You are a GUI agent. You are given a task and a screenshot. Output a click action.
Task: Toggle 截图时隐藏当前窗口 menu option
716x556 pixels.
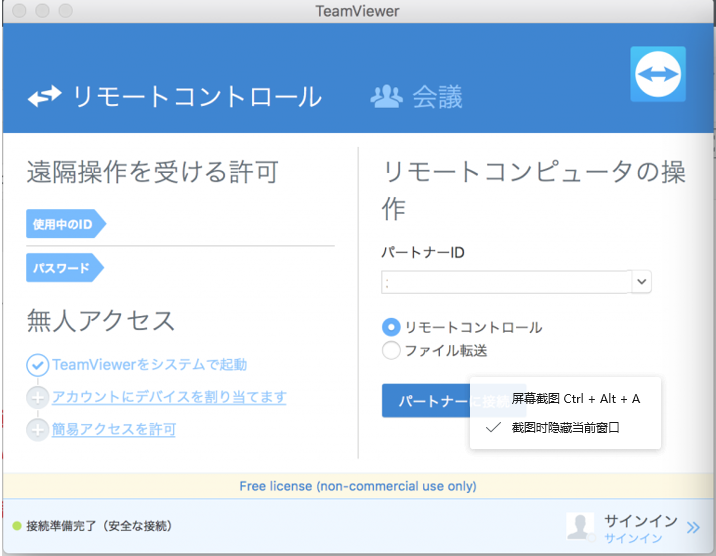tap(565, 428)
